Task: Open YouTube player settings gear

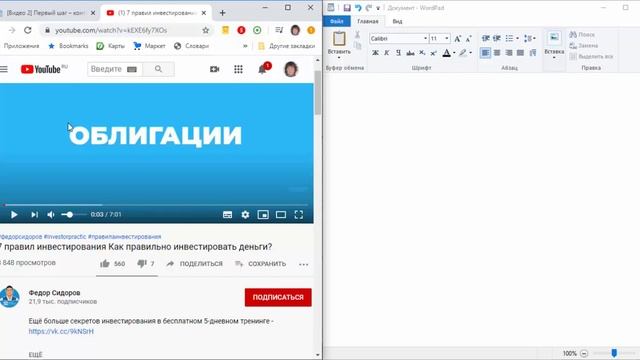Action: click(x=245, y=215)
